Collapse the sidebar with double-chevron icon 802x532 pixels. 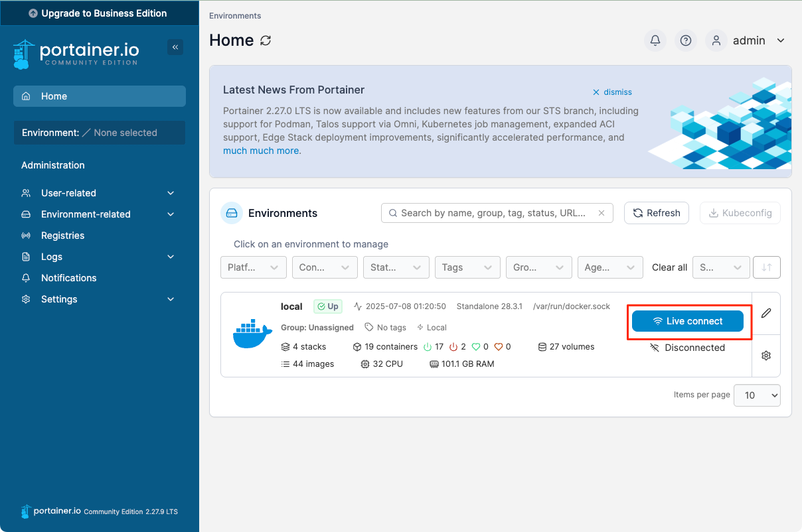[175, 47]
